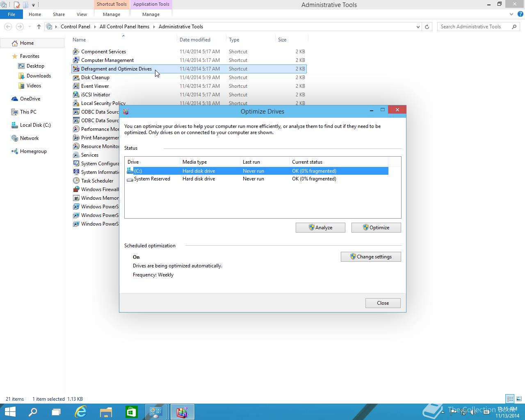Expand the ribbon chevron
This screenshot has height=420, width=525.
511,14
